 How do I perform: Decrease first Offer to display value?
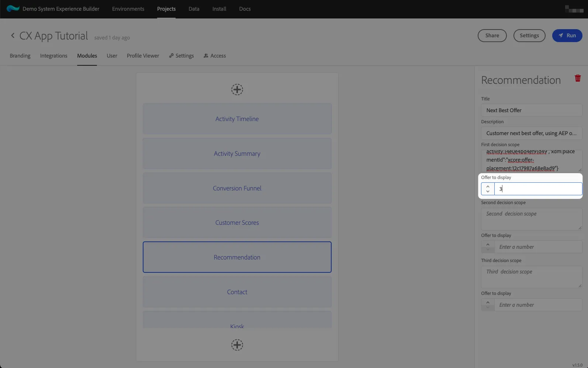(488, 192)
